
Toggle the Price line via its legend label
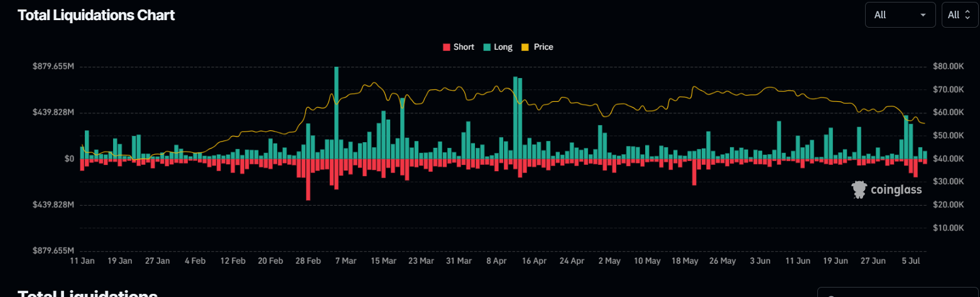(543, 47)
